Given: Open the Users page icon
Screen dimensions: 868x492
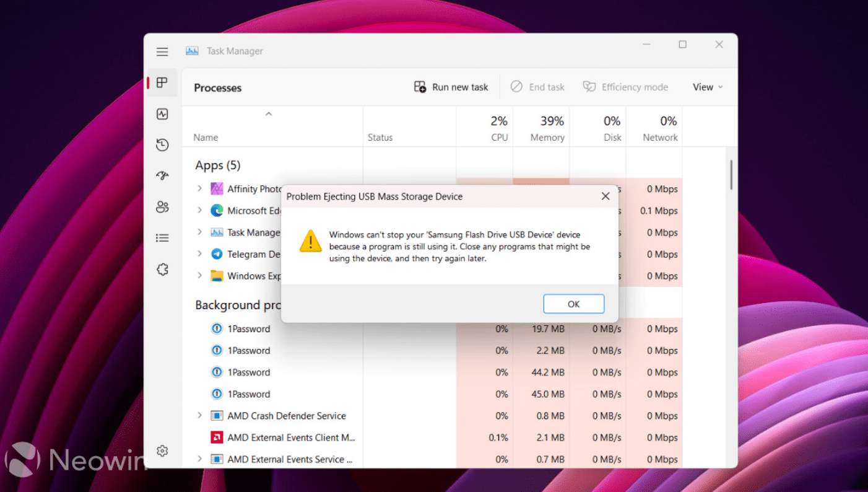Looking at the screenshot, I should (162, 207).
